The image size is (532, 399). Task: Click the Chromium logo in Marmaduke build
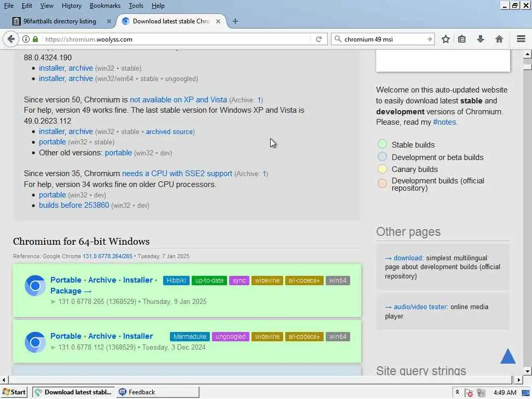pos(35,342)
